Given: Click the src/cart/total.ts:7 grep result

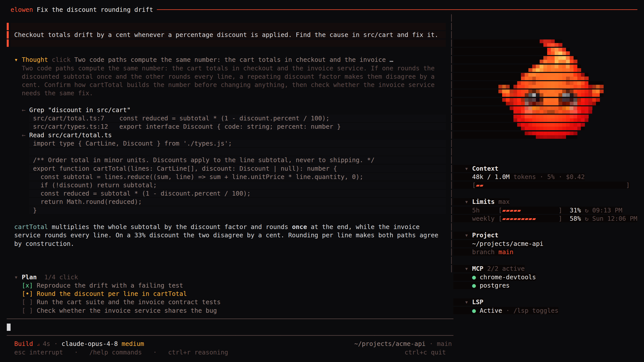Looking at the screenshot, I should tap(181, 118).
